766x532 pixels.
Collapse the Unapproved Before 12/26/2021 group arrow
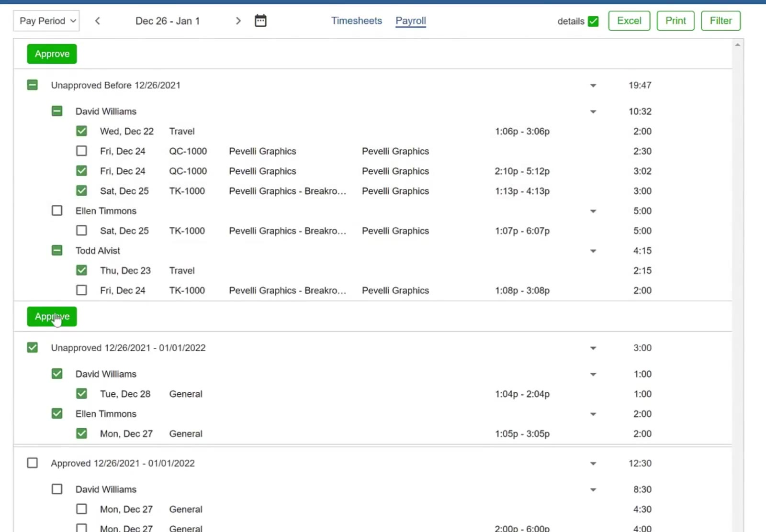click(x=593, y=85)
